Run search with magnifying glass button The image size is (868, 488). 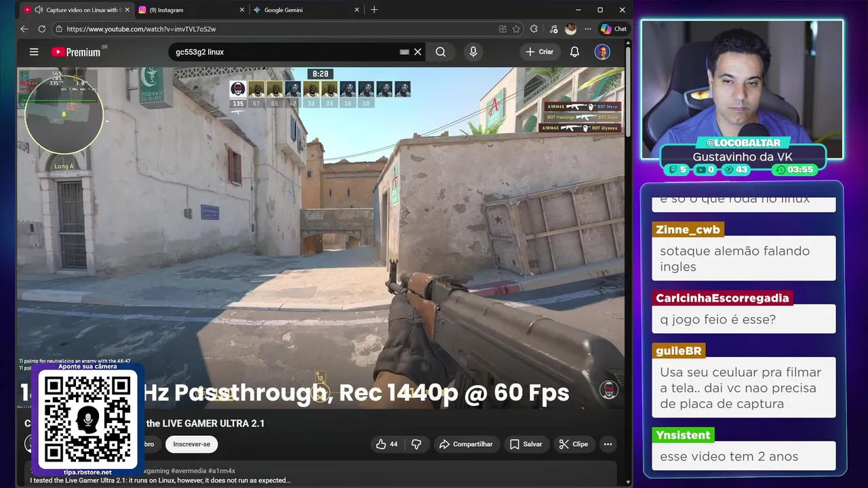pos(441,52)
